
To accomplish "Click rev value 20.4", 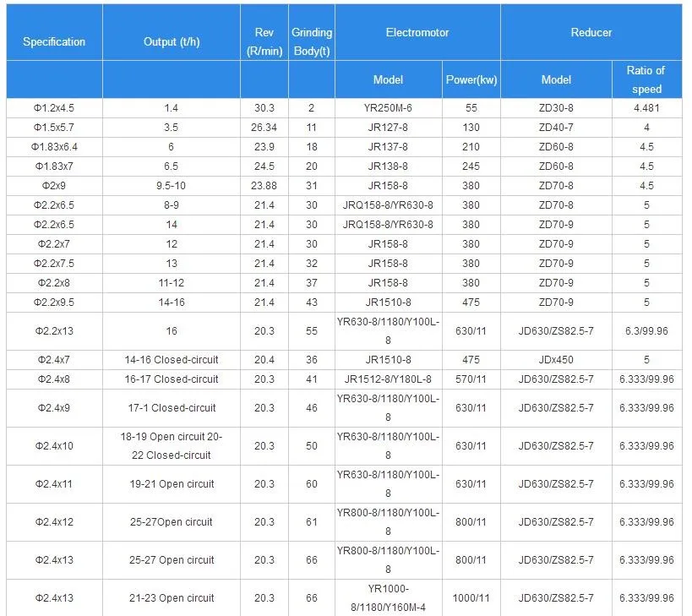I will (x=264, y=360).
